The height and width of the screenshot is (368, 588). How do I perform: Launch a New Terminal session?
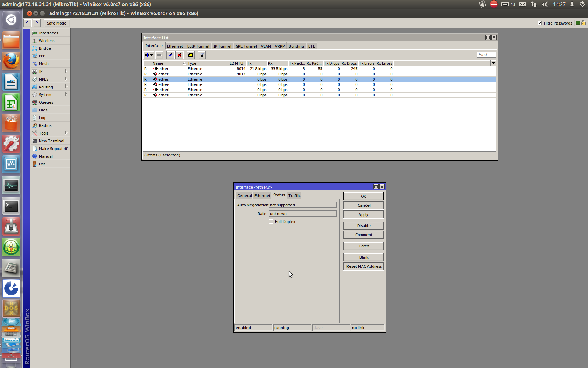(51, 141)
